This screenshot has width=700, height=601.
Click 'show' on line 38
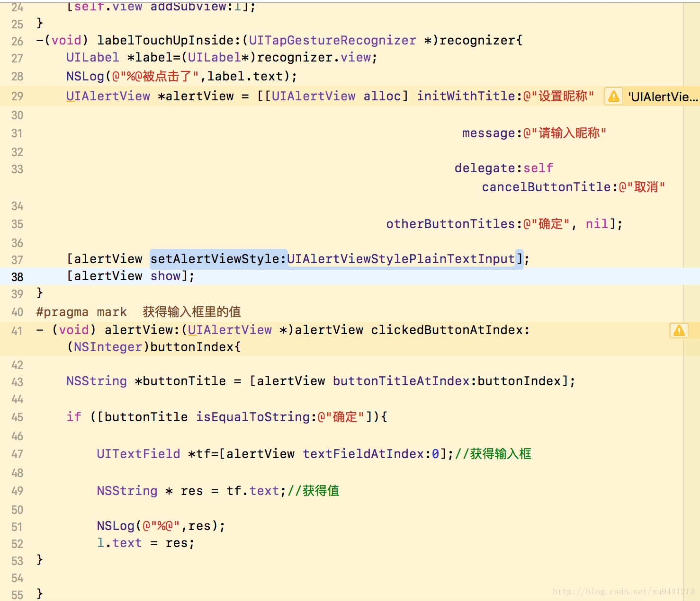point(165,276)
